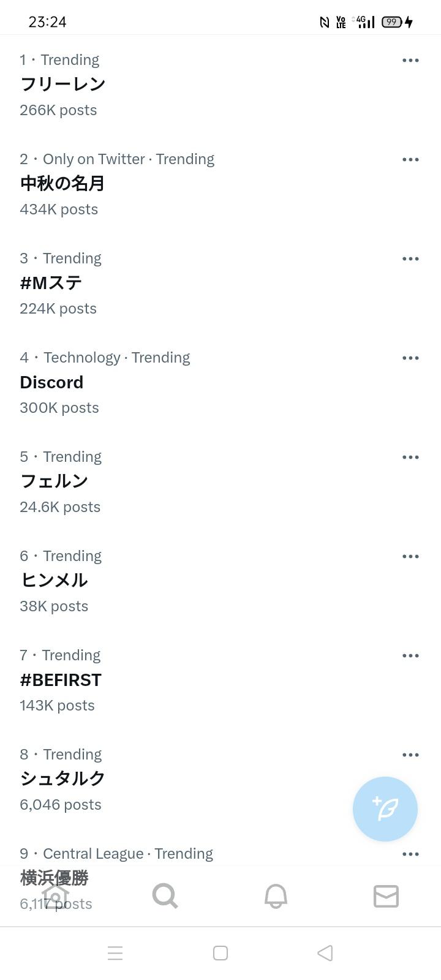Expand more options for Discord trend
Image resolution: width=441 pixels, height=980 pixels.
[x=410, y=358]
